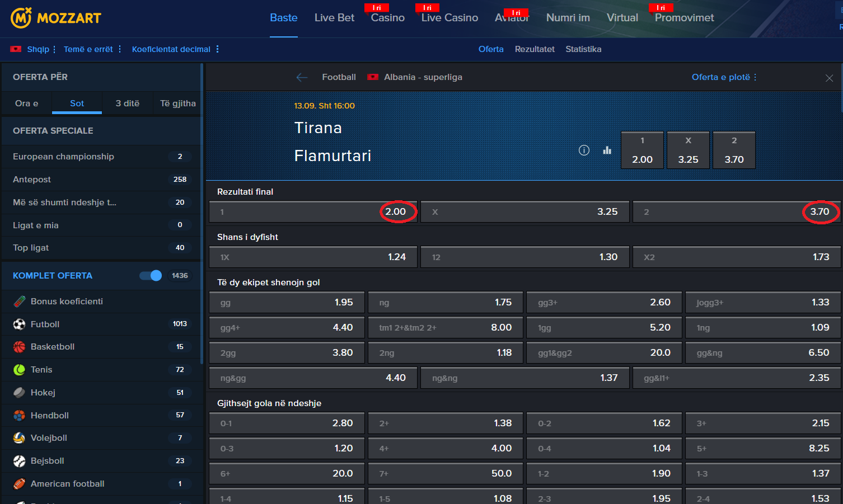Image resolution: width=843 pixels, height=504 pixels.
Task: Open match statistics bar chart icon
Action: (x=607, y=150)
